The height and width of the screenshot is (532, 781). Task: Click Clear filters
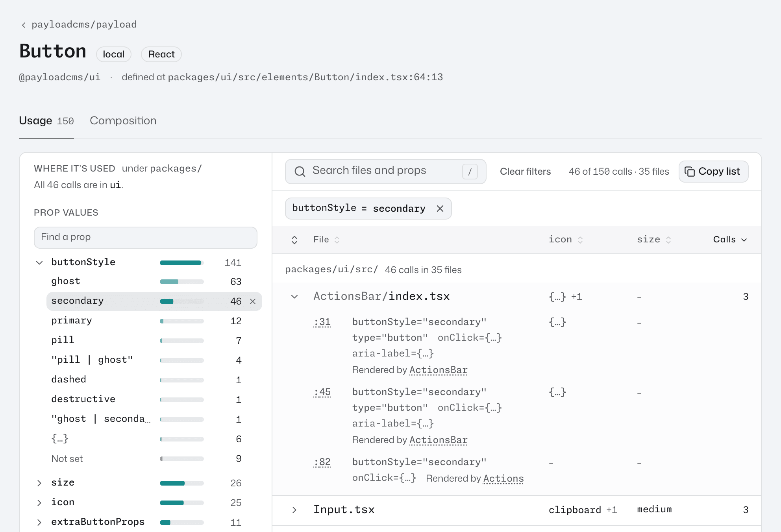(525, 172)
